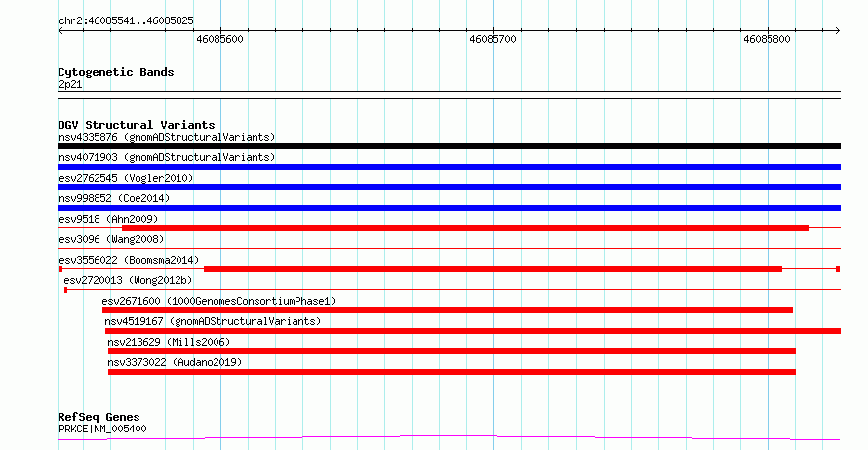Click the 2p21 band label
Viewport: 868px width, 450px height.
pyautogui.click(x=70, y=84)
